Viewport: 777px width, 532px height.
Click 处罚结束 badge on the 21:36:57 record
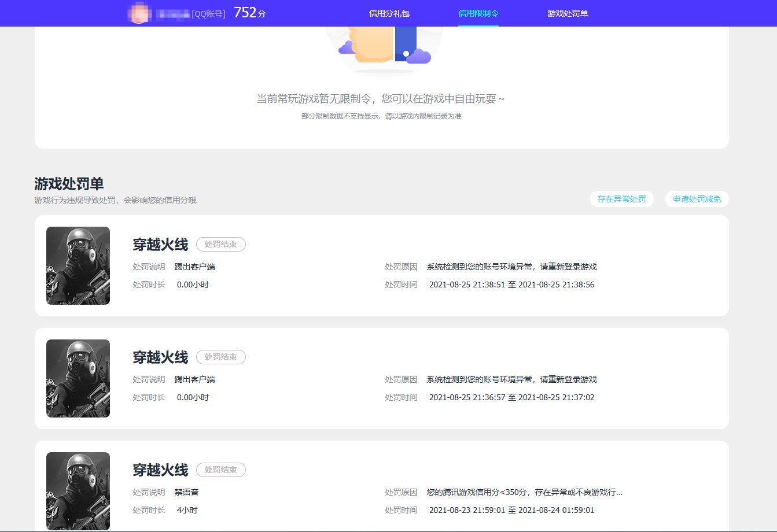220,357
